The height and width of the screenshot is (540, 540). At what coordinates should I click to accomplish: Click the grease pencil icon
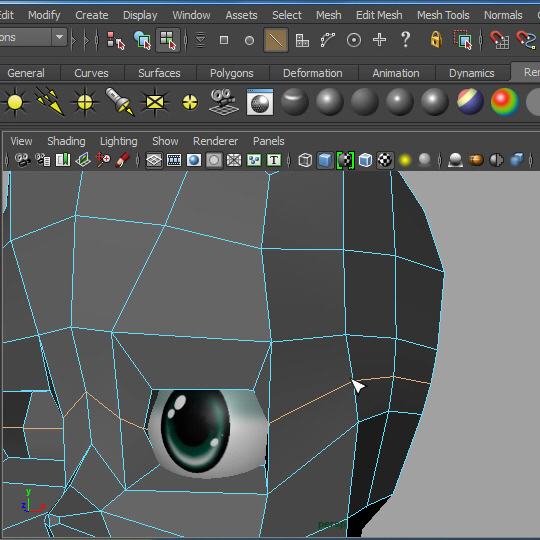tap(122, 160)
